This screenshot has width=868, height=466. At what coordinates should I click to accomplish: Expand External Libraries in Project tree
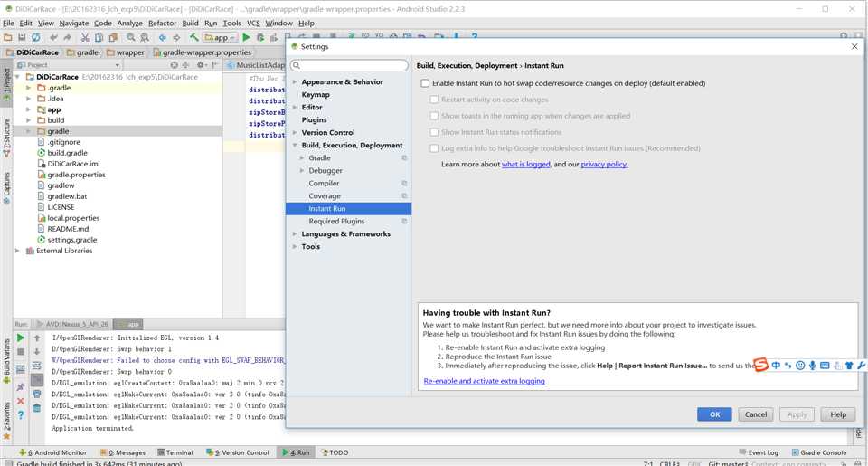point(17,251)
